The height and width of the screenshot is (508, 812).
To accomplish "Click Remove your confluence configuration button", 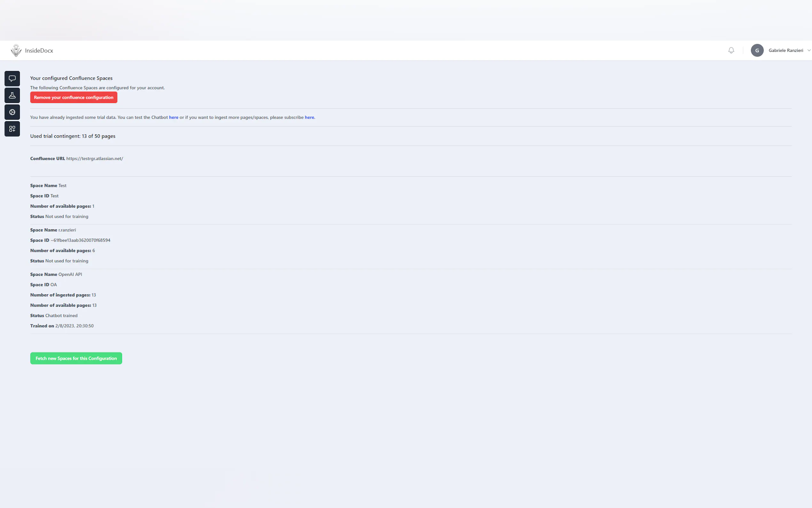I will 74,98.
